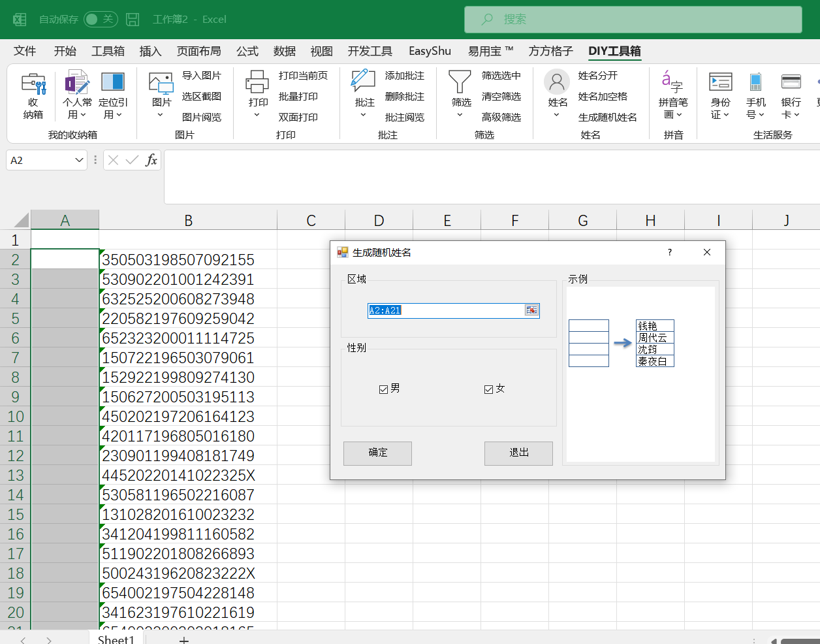This screenshot has height=644, width=820.
Task: Open the 图片 picture tool icon
Action: click(x=161, y=84)
